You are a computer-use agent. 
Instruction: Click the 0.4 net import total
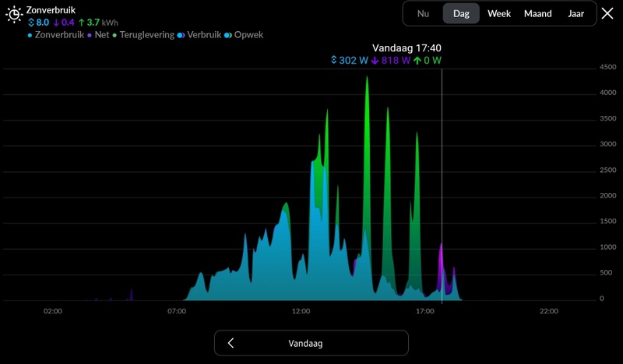[64, 23]
